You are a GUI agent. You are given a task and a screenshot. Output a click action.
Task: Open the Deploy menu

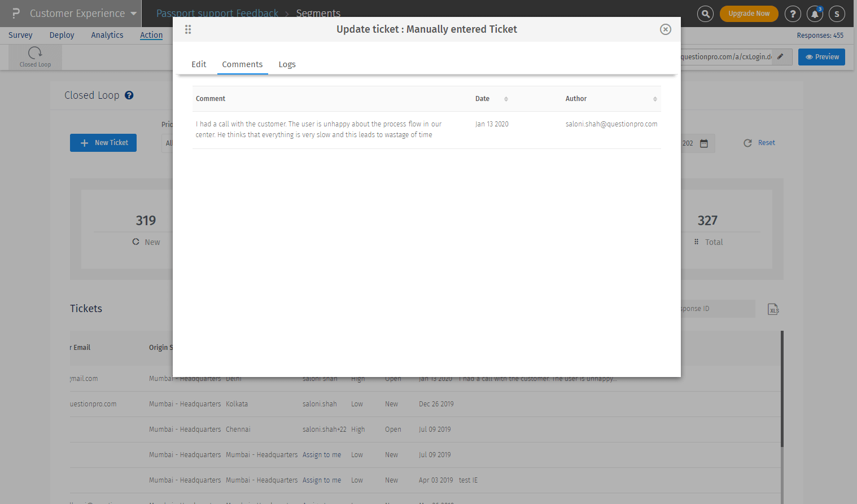pyautogui.click(x=62, y=35)
